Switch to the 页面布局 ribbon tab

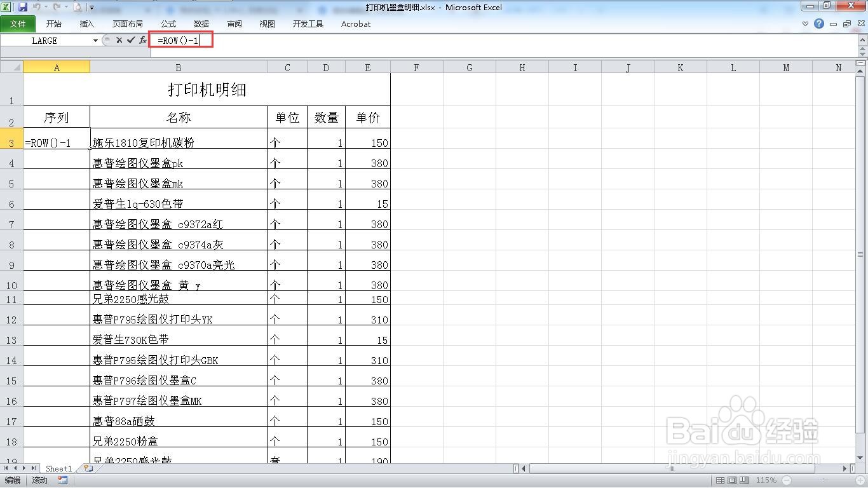coord(128,24)
